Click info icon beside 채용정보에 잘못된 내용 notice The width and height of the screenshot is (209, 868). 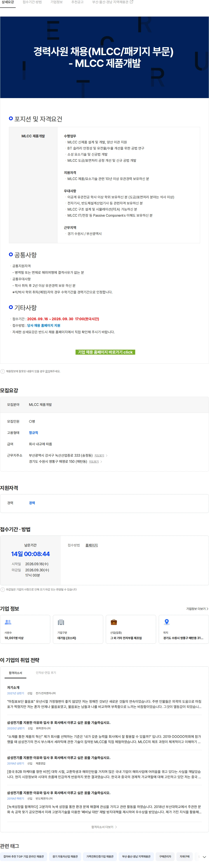pyautogui.click(x=3, y=371)
